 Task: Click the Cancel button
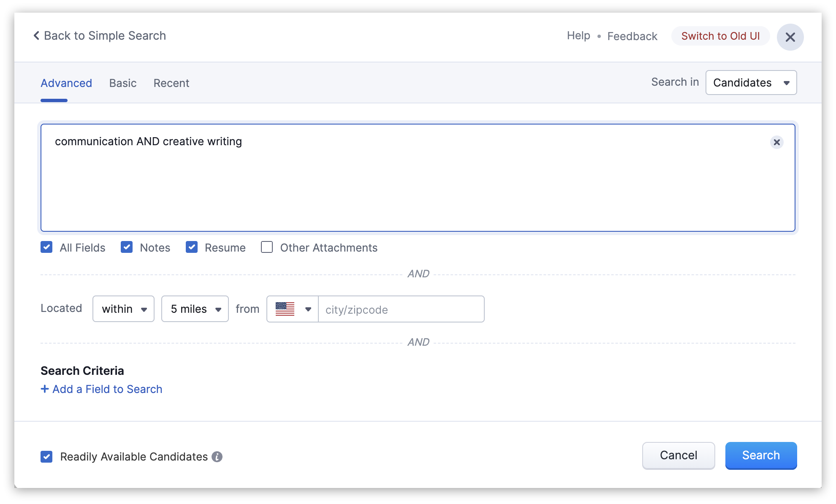coord(678,455)
